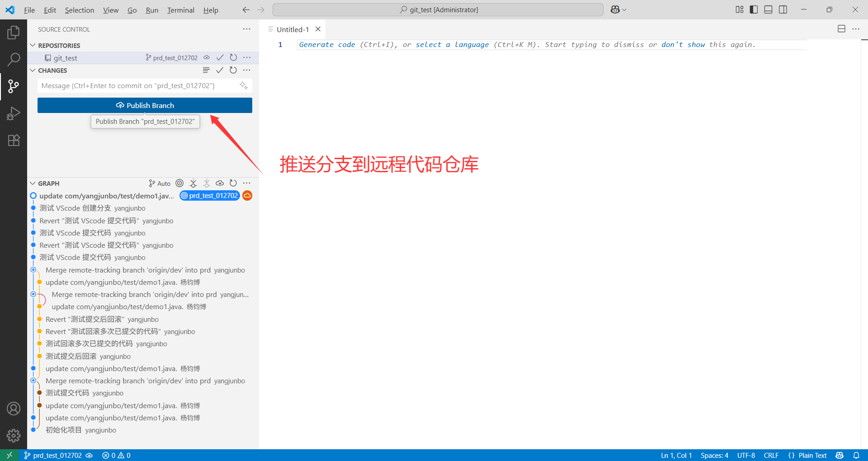Click the Manage gear icon
This screenshot has width=868, height=461.
pos(14,435)
